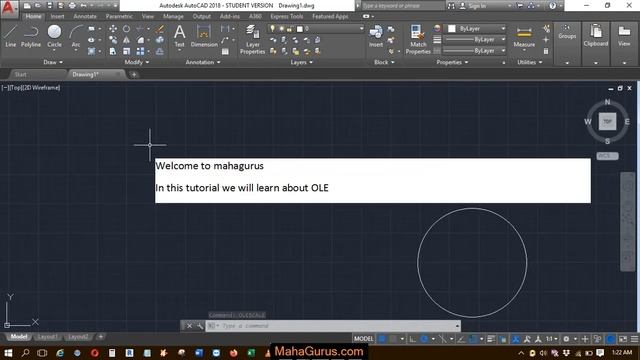Activate the Rectangular Array tool

tap(140, 51)
